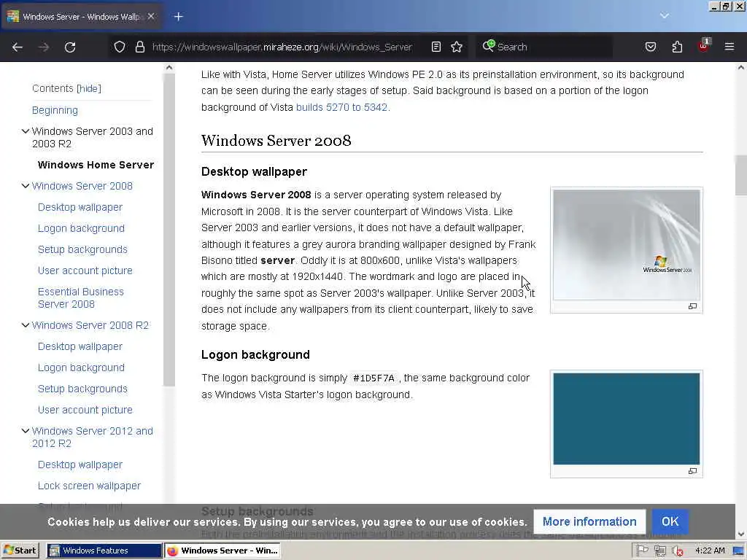Open the Firefox application menu
747x560 pixels.
coord(729,47)
